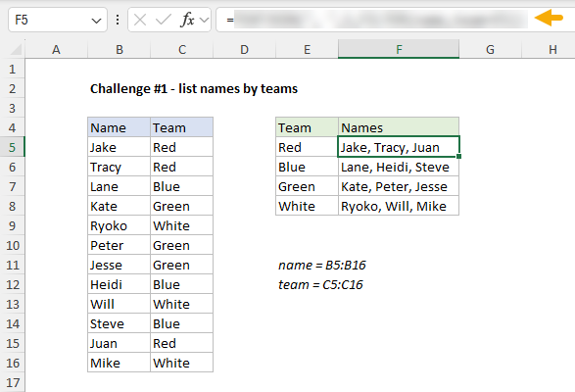
Task: Click the 'Green' team cell beside Kate
Action: coord(181,206)
